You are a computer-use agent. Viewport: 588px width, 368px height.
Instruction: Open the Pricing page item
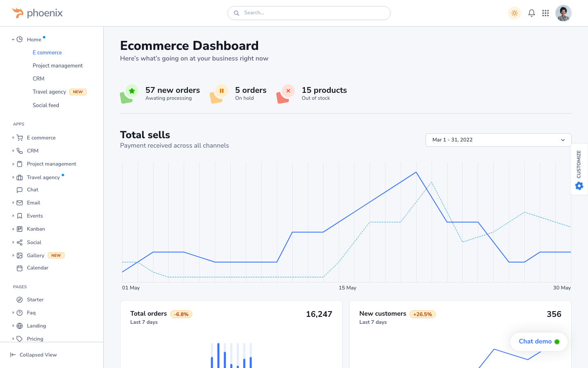tap(35, 339)
